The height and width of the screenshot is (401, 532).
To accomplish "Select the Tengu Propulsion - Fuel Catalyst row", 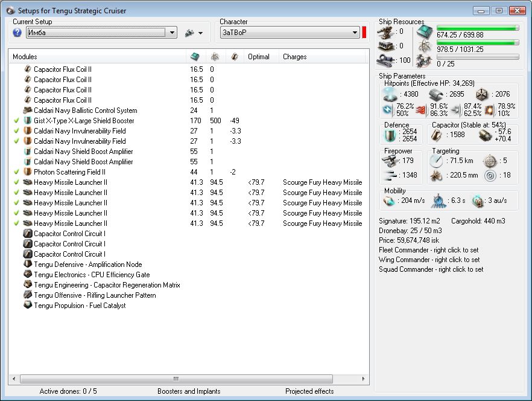I will pyautogui.click(x=189, y=306).
